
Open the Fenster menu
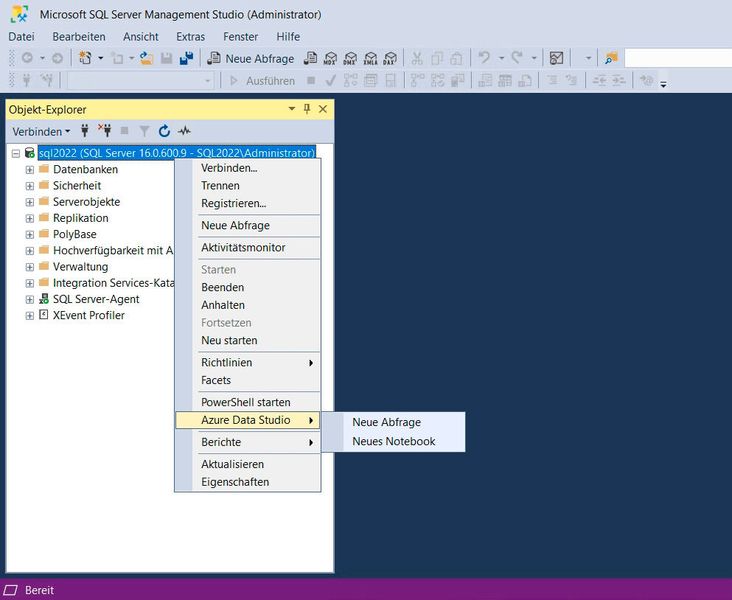(x=240, y=36)
